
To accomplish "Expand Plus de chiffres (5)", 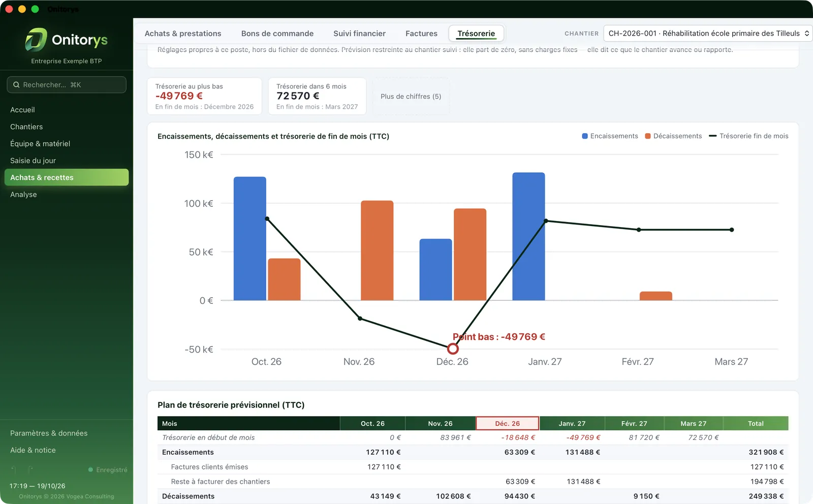I will pos(411,97).
